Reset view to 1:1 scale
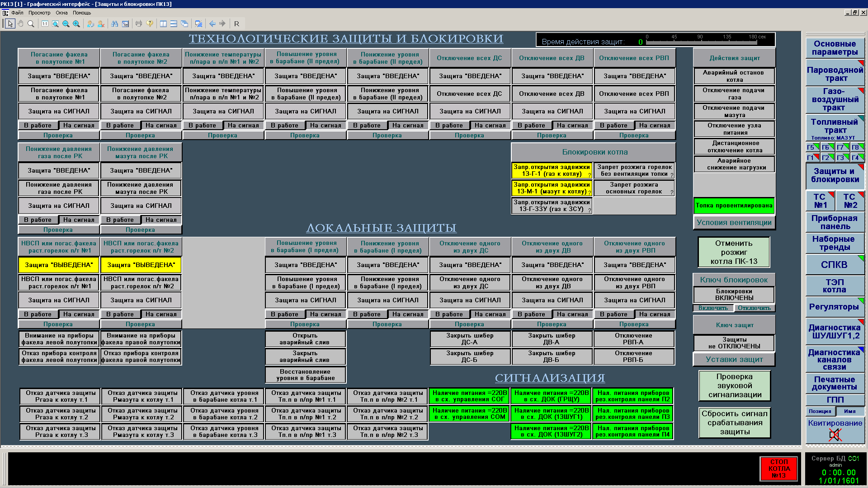 pyautogui.click(x=45, y=23)
